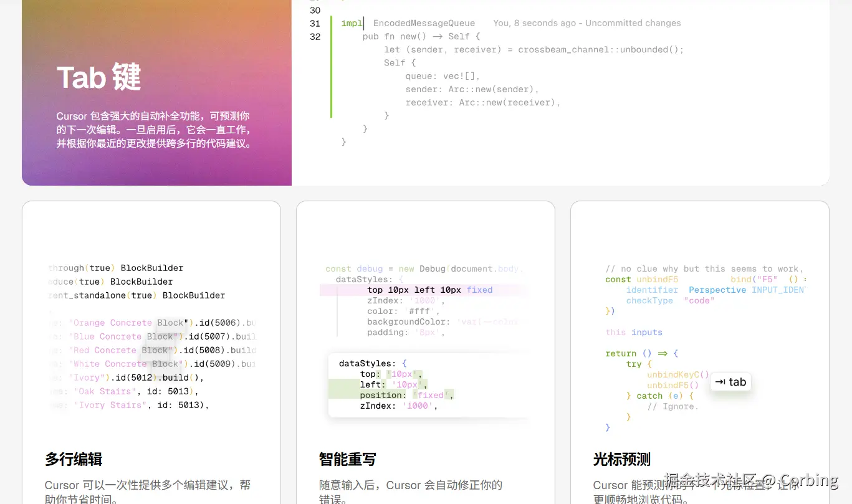Click the comment "// no clue why but this seems to work"
852x504 pixels.
pos(704,269)
